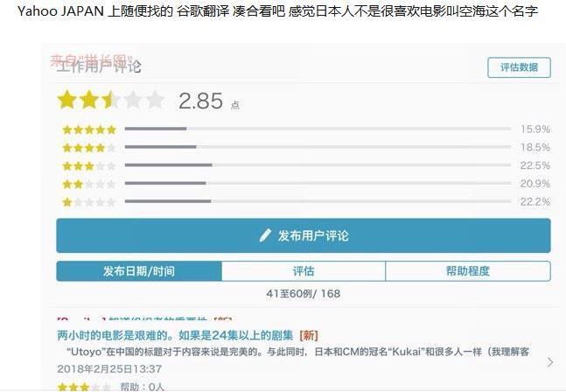Click the review date 2018年2月25日13:37
This screenshot has width=566, height=392.
tap(109, 369)
